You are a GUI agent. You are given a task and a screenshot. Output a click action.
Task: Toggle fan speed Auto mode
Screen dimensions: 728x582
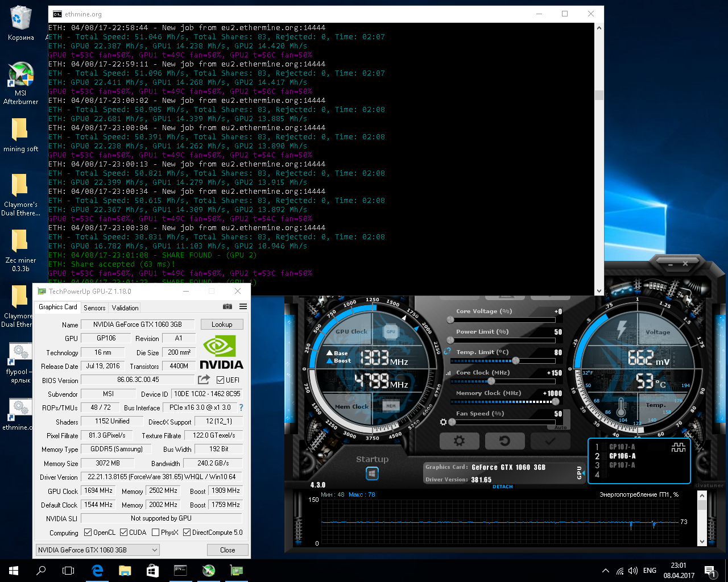click(x=561, y=427)
